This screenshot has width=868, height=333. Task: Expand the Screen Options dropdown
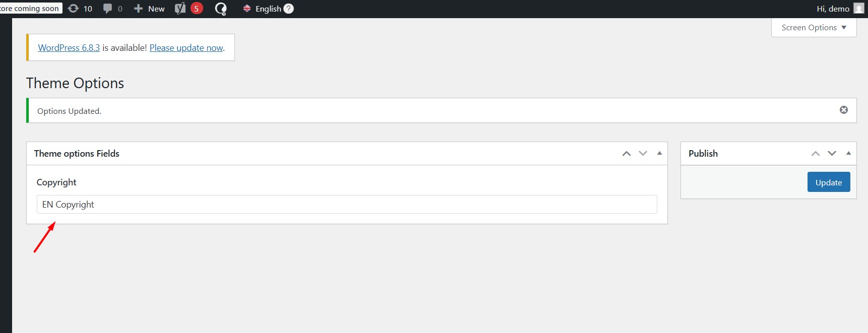814,28
